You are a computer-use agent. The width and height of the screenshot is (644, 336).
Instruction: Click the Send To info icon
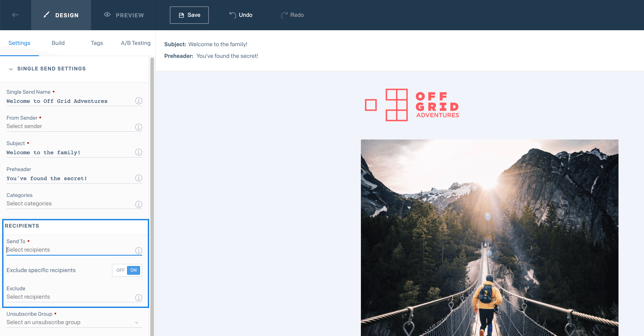pos(139,250)
